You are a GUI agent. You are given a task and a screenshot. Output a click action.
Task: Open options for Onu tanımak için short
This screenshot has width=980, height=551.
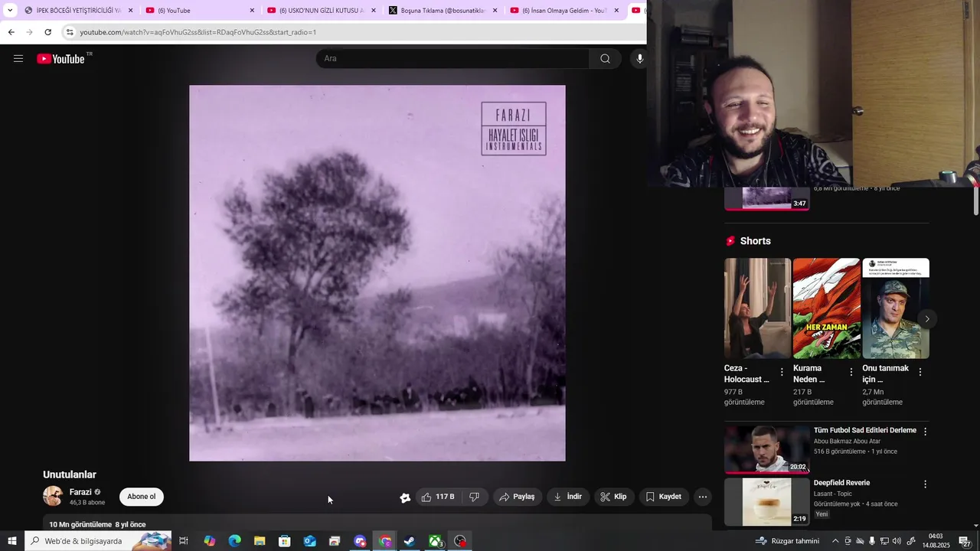click(920, 372)
